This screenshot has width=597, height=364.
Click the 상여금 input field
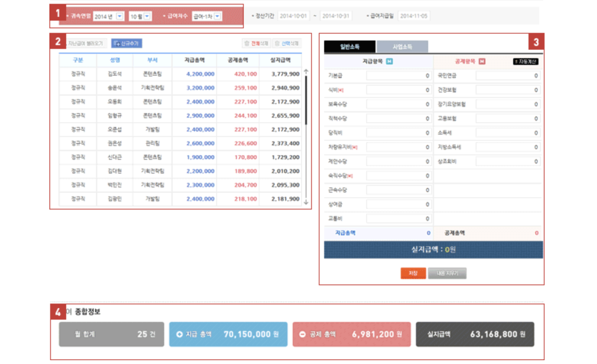(399, 204)
